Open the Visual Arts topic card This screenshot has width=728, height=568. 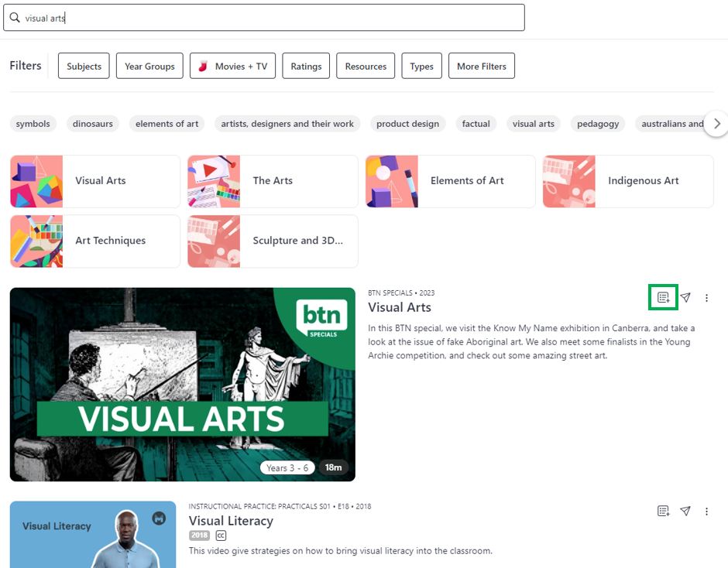coord(95,181)
